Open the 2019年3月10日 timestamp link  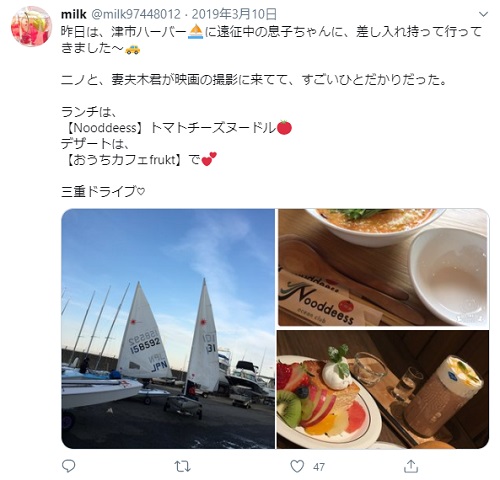234,14
